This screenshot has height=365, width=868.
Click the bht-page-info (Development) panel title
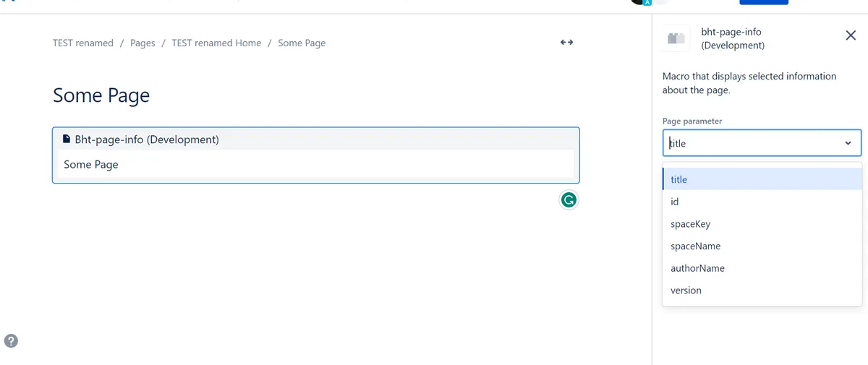pos(733,38)
